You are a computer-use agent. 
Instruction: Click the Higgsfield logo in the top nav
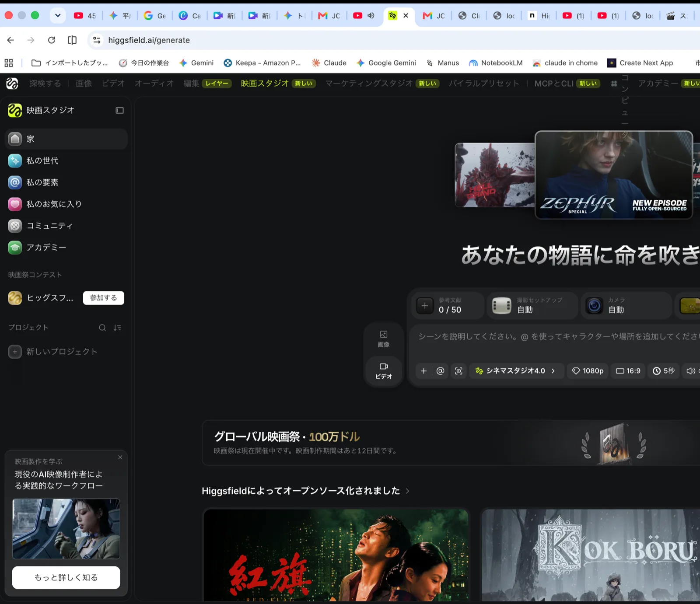click(x=12, y=83)
